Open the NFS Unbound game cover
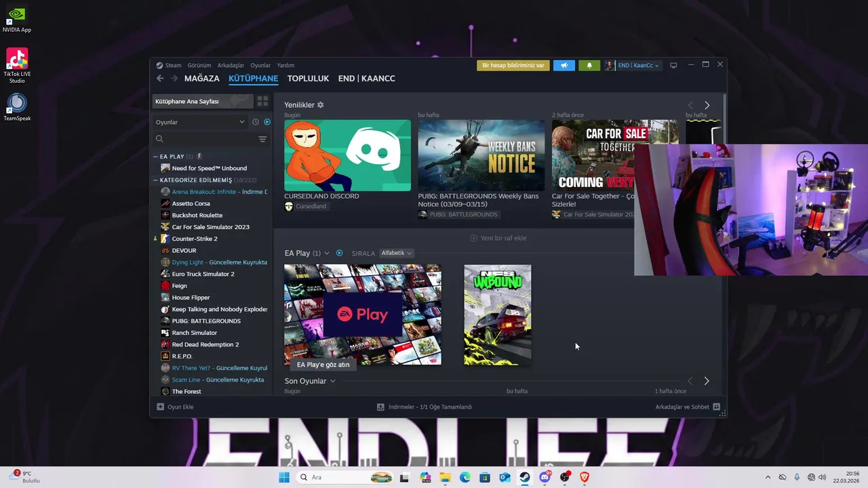 (x=498, y=314)
